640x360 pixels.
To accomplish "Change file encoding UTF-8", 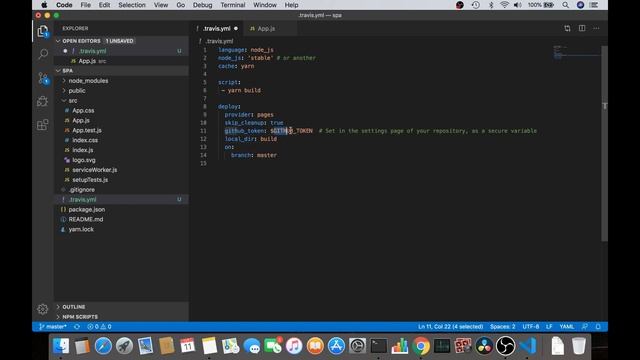I will pyautogui.click(x=531, y=327).
